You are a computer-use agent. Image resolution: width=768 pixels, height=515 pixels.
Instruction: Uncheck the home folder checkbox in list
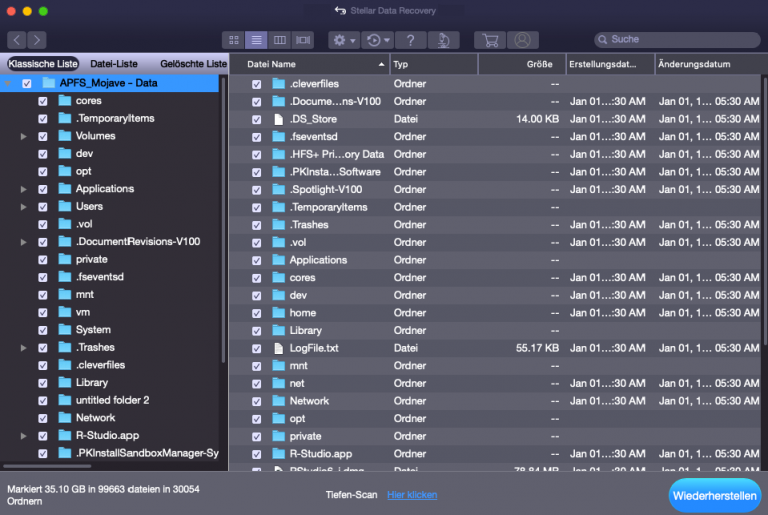[x=256, y=314]
